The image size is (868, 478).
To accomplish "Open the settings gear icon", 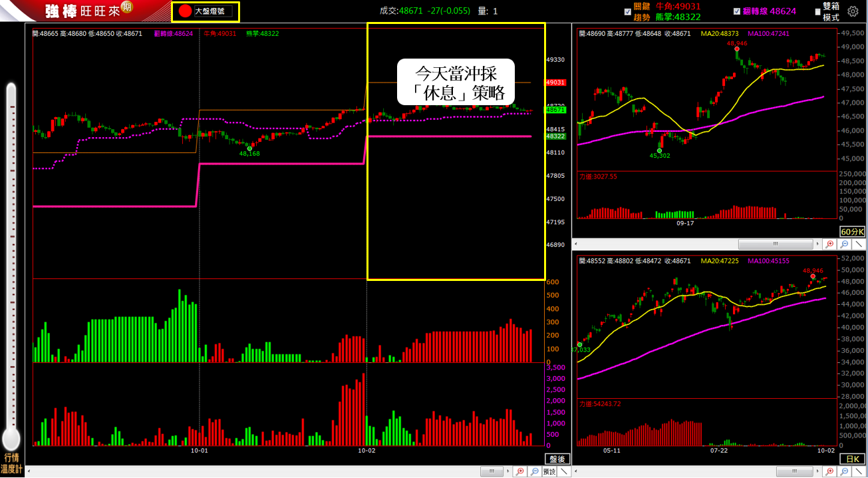I will [x=853, y=11].
